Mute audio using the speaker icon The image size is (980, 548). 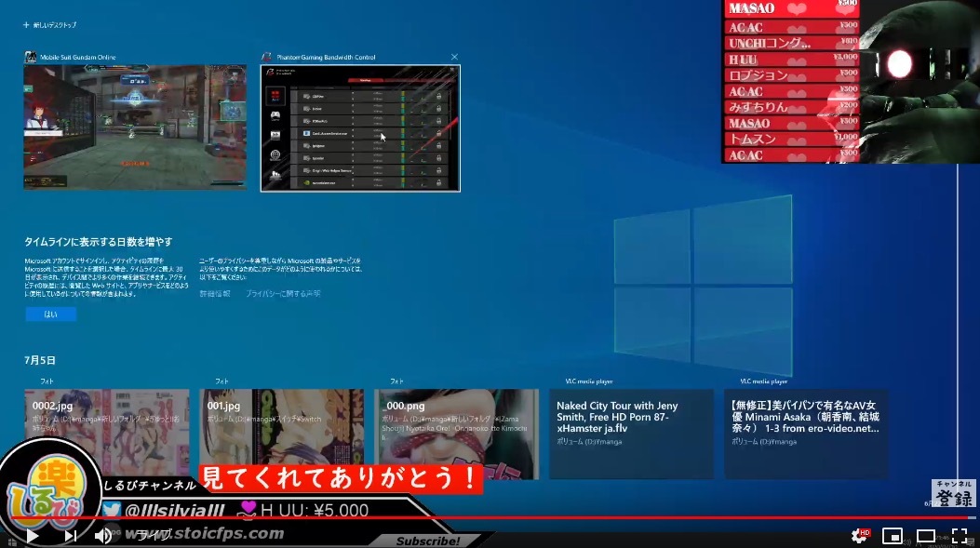[x=103, y=536]
